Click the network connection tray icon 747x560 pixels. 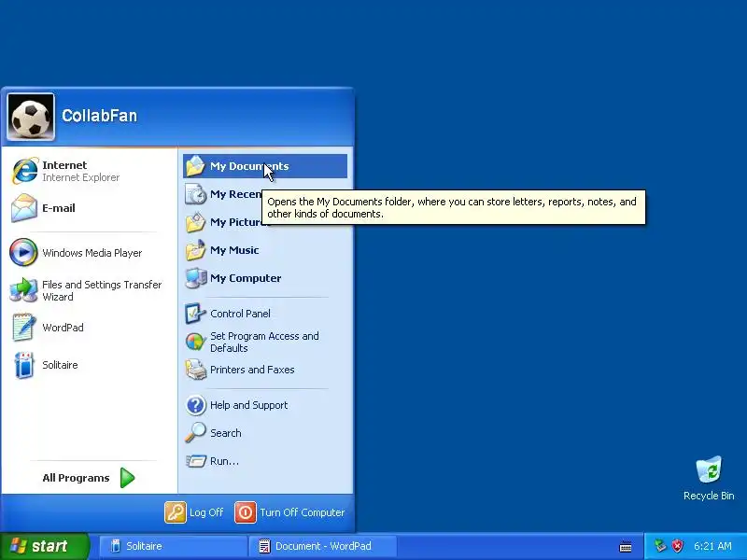coord(660,546)
